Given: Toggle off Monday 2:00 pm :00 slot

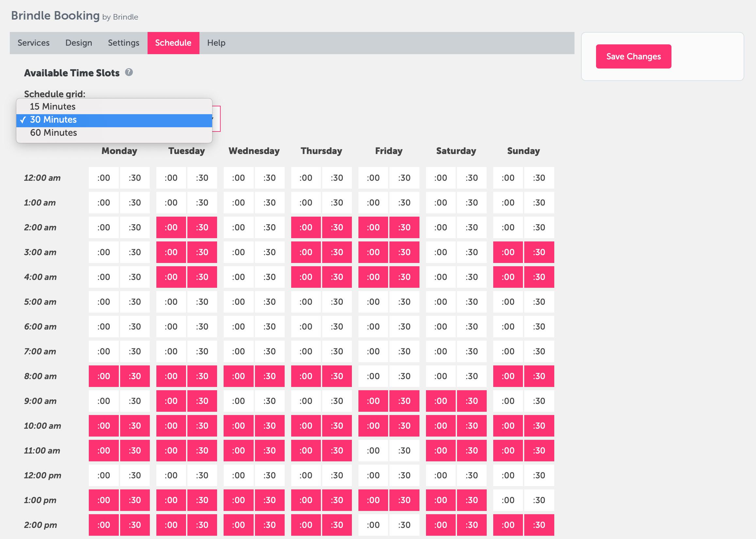Looking at the screenshot, I should (x=103, y=525).
